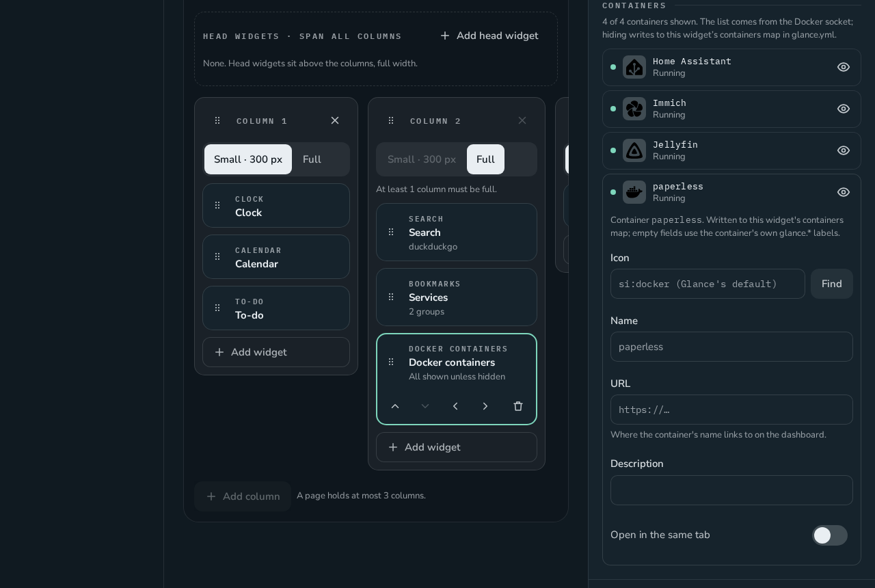Screen dimensions: 875x588
Task: Click the Jellyfin container icon
Action: click(634, 150)
